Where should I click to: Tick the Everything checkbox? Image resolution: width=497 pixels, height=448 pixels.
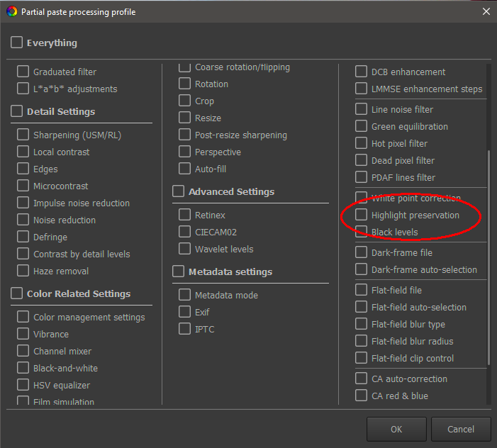pos(16,42)
